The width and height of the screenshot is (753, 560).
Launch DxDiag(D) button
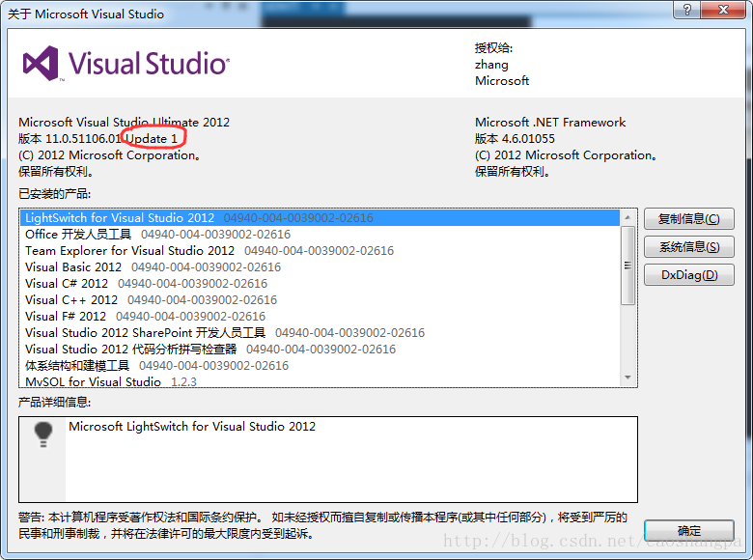click(688, 275)
